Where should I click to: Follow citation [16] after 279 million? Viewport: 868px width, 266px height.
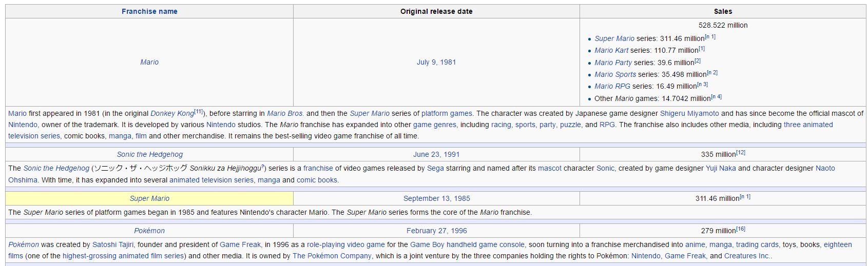[741, 229]
